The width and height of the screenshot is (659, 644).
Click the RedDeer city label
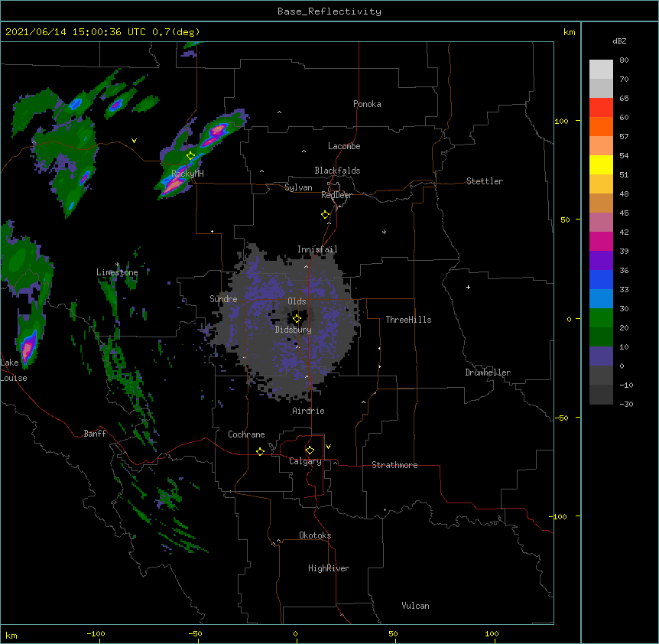(336, 195)
